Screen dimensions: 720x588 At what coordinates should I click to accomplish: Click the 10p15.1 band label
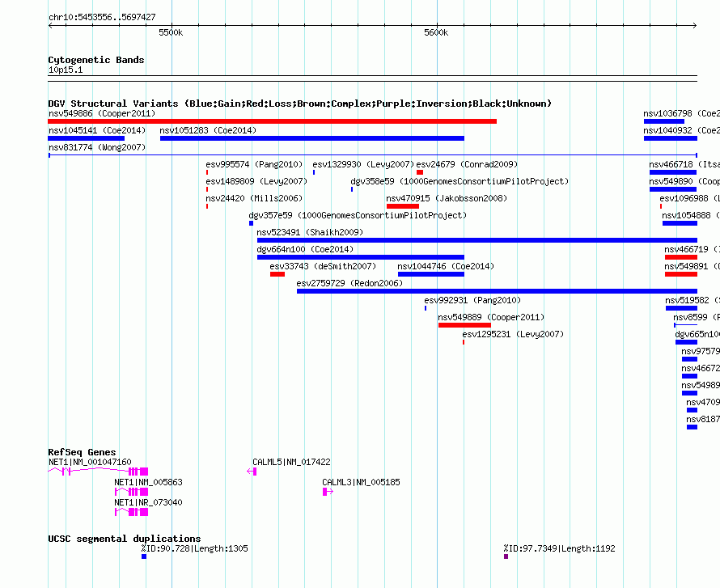click(x=66, y=70)
